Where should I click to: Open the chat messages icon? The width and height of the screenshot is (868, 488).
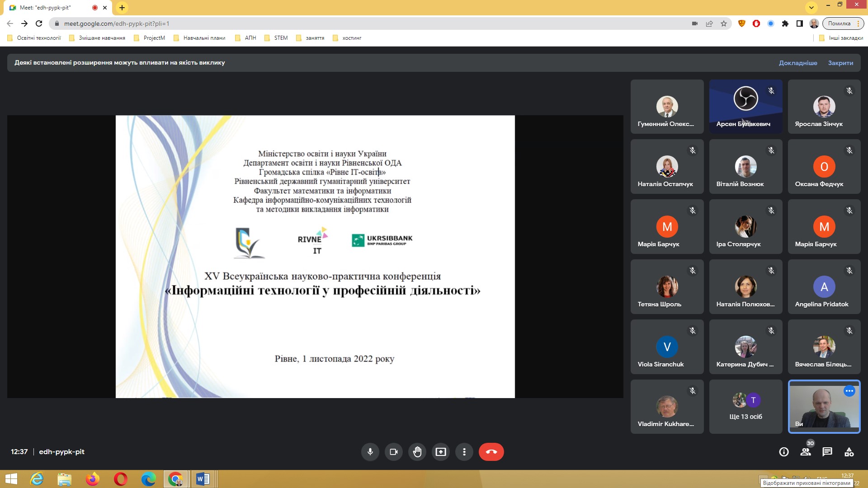click(827, 452)
